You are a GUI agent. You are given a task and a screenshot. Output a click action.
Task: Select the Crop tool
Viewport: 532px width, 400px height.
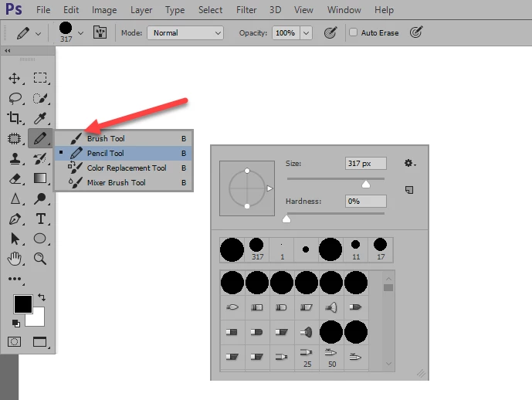[14, 117]
